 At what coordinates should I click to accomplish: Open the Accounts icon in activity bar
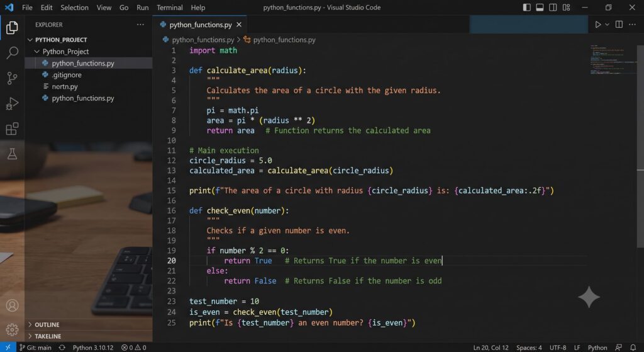click(13, 305)
